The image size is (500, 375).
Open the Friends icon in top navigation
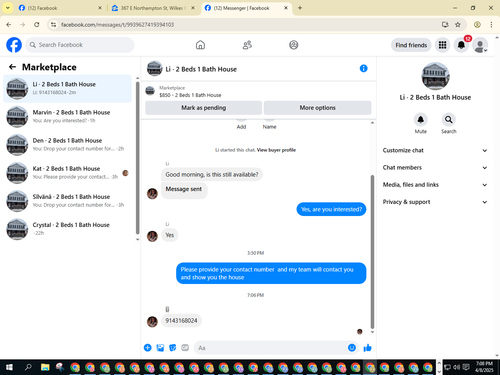(x=247, y=45)
